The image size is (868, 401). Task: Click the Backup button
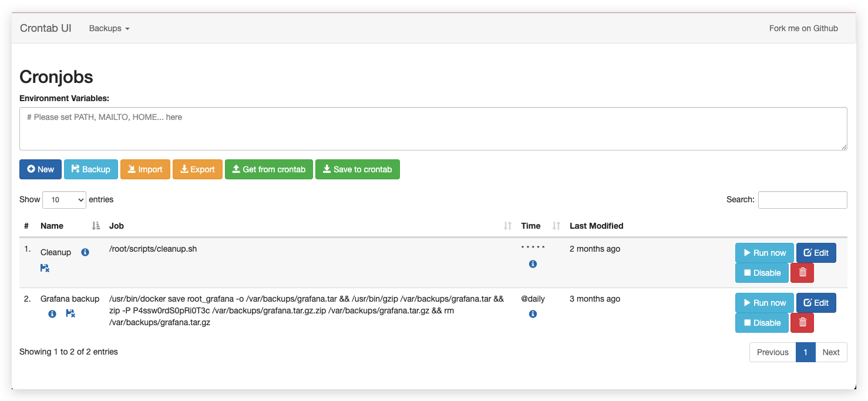point(91,169)
